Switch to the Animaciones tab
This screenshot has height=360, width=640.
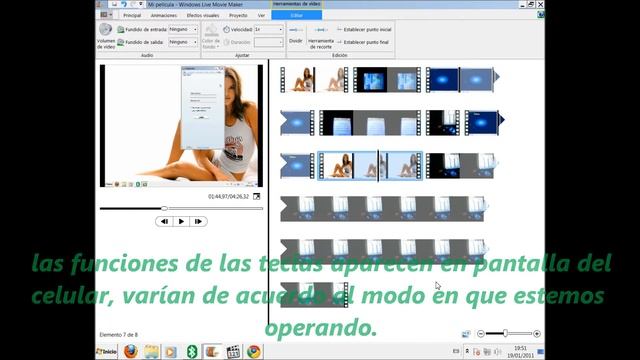[x=164, y=15]
